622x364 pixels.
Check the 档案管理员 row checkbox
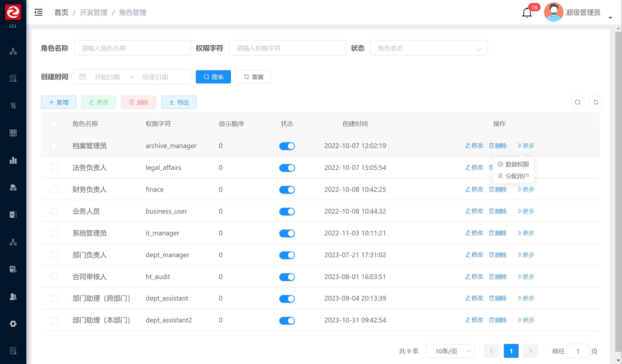pos(54,146)
